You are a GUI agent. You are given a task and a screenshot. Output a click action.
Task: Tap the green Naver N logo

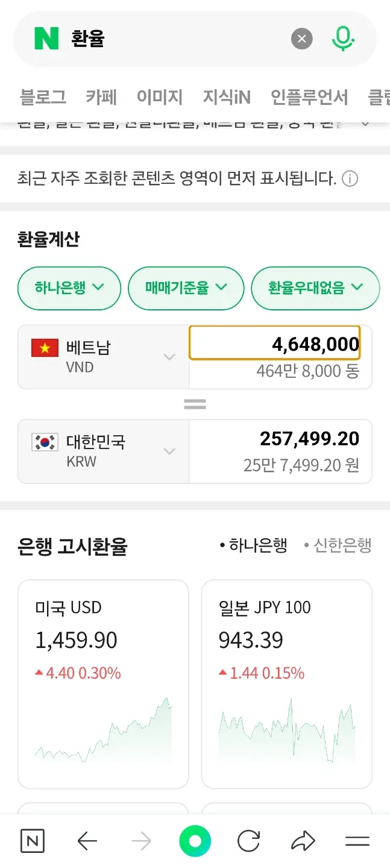point(46,39)
